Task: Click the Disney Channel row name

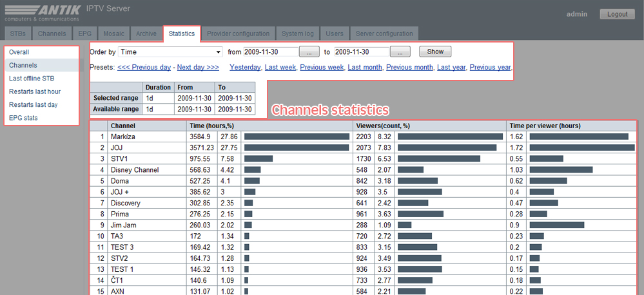Action: pos(135,170)
